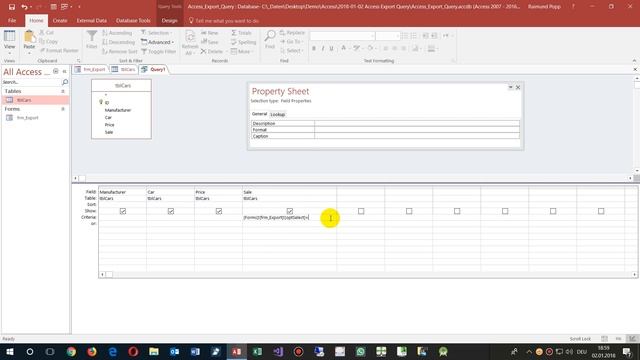Viewport: 640px width, 360px height.
Task: Open the Selection filter dropdown
Action: pyautogui.click(x=157, y=33)
